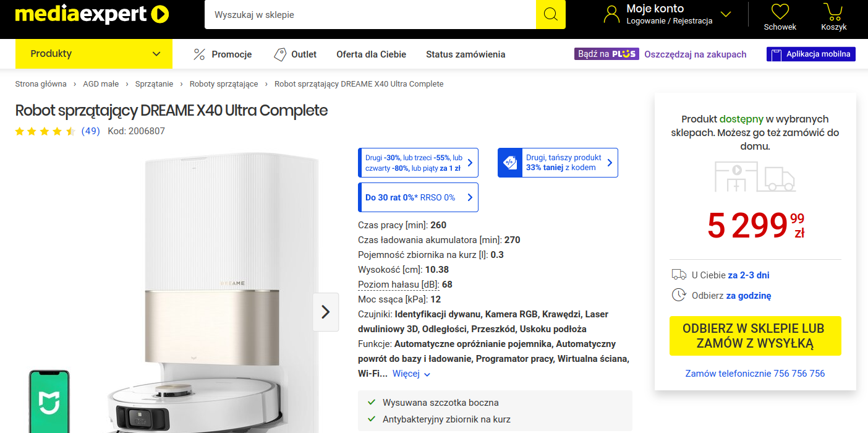This screenshot has height=433, width=868.
Task: Click the za 2-3 dni delivery link
Action: point(749,275)
